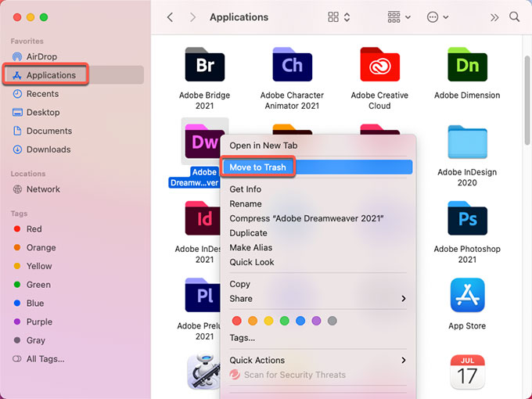
Task: Choose Rename from context menu
Action: coord(318,203)
